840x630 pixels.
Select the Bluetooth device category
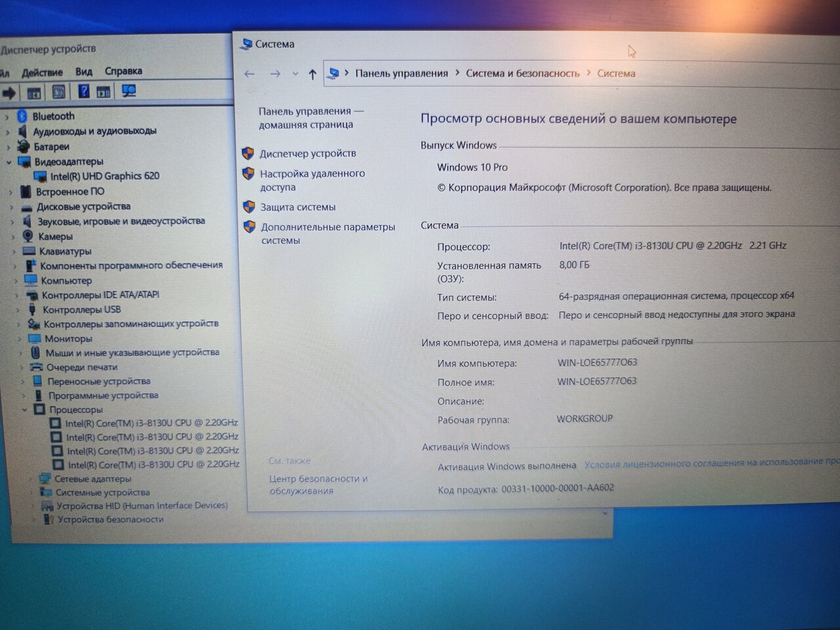pyautogui.click(x=53, y=116)
